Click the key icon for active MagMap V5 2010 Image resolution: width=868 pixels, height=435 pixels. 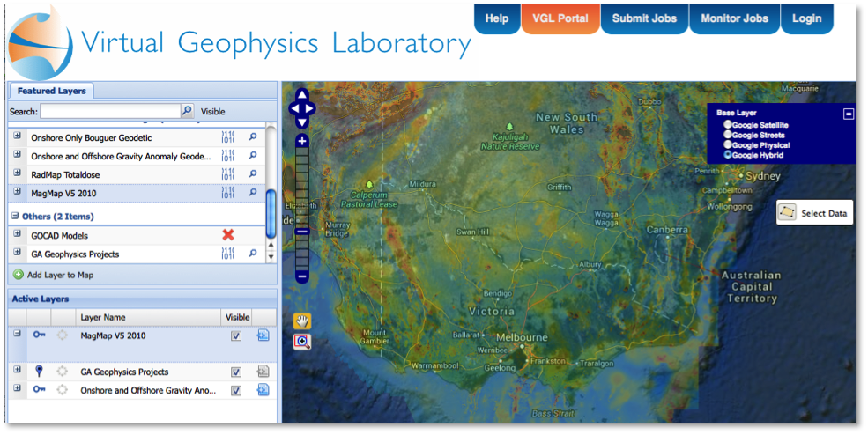tap(39, 335)
